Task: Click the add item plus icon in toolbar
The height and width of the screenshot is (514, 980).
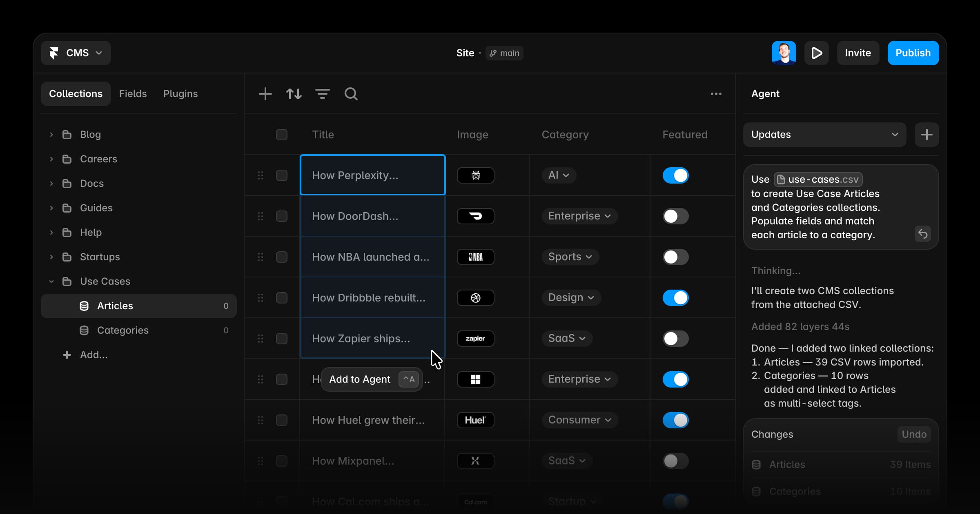Action: [x=265, y=94]
